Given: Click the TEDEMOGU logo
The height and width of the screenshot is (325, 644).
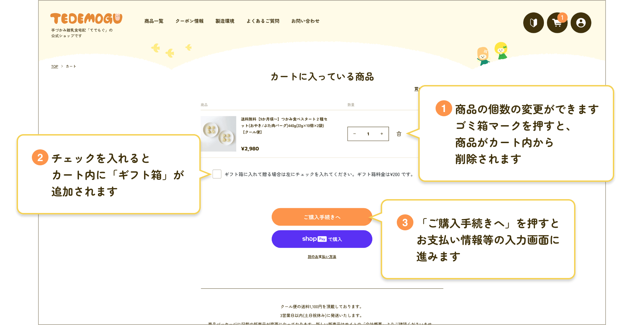Looking at the screenshot, I should pyautogui.click(x=86, y=19).
